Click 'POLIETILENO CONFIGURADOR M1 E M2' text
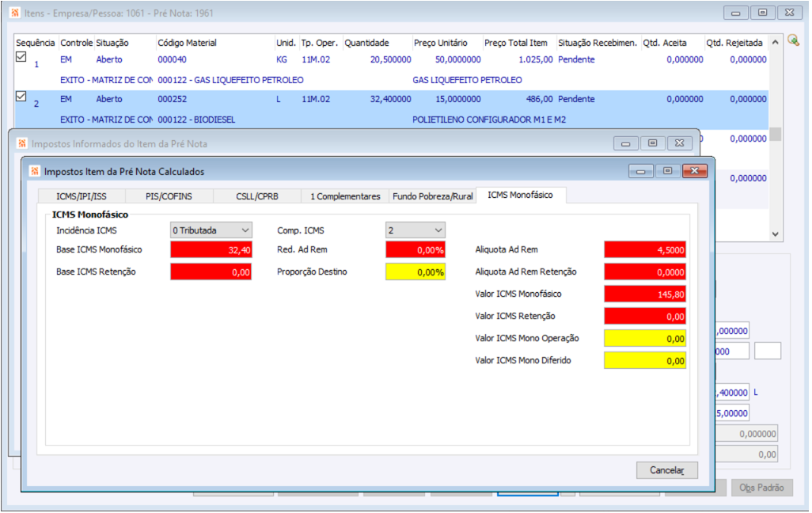 [x=489, y=120]
